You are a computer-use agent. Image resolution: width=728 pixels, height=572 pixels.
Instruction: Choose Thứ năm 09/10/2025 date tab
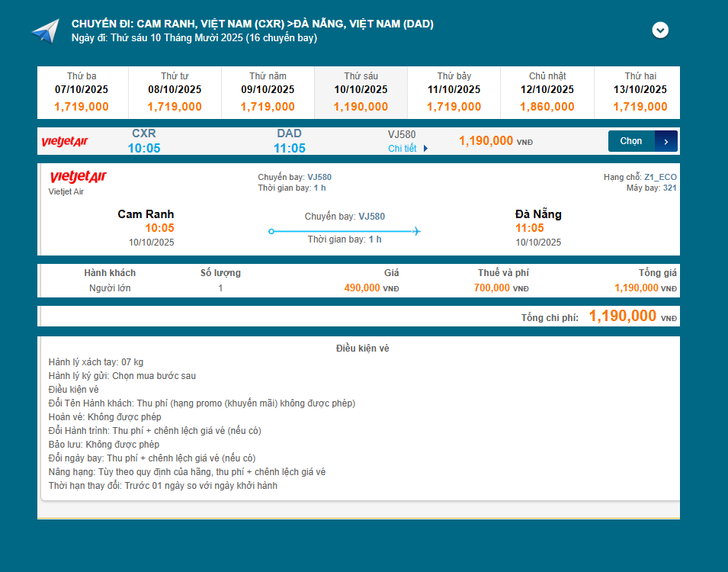(x=268, y=92)
